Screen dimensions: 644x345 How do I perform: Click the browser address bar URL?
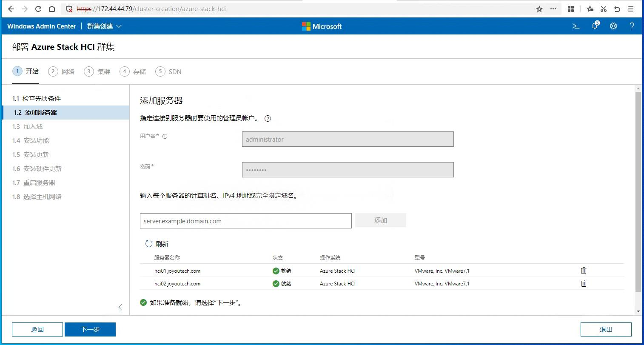(151, 9)
